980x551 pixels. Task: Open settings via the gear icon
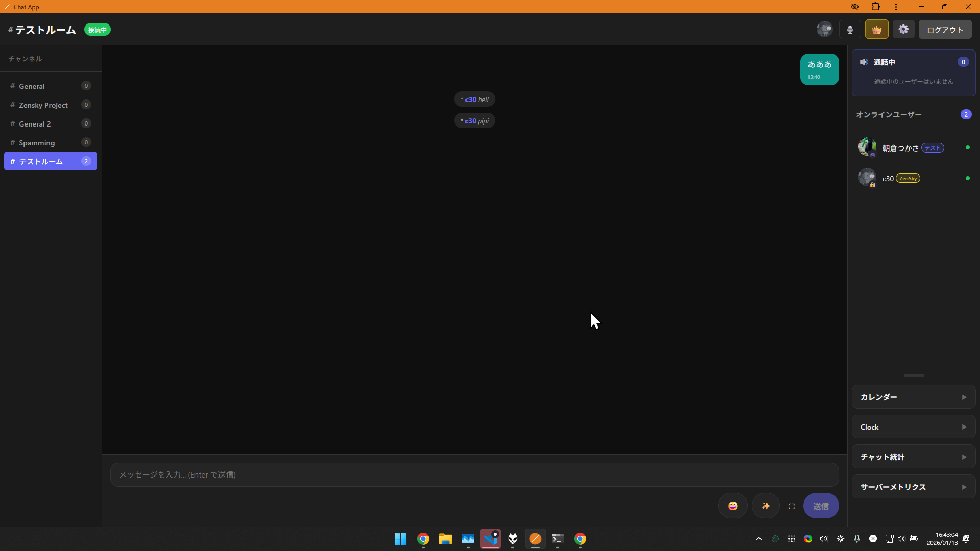coord(903,30)
